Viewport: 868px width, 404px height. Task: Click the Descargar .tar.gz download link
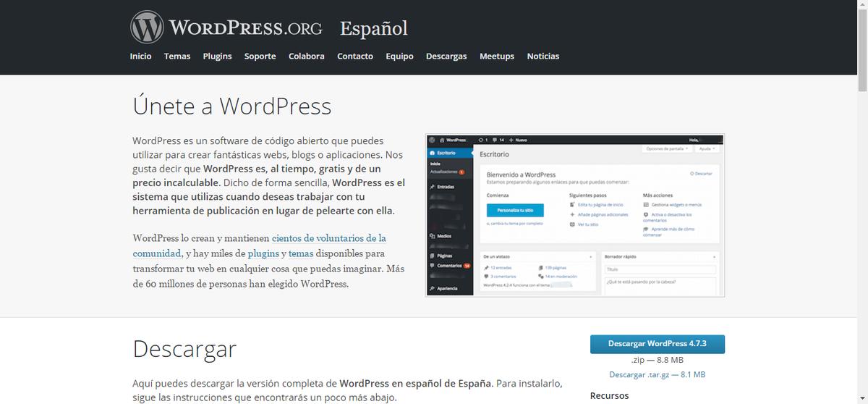[657, 374]
